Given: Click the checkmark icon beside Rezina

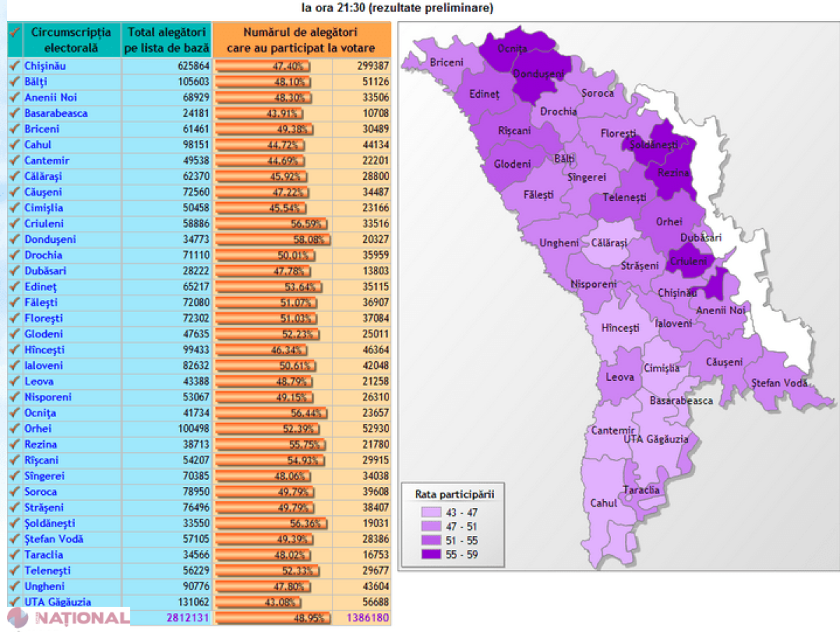Looking at the screenshot, I should (15, 444).
